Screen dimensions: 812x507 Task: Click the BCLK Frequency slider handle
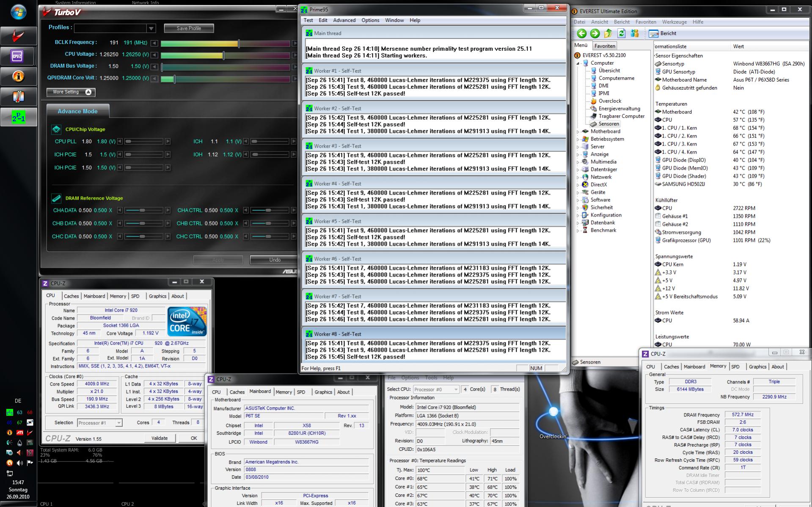click(239, 43)
